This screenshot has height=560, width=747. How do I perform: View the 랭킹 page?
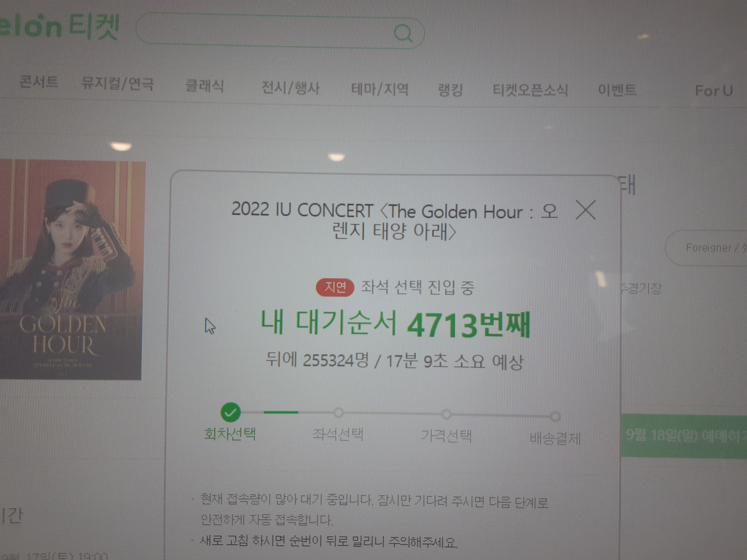coord(451,90)
